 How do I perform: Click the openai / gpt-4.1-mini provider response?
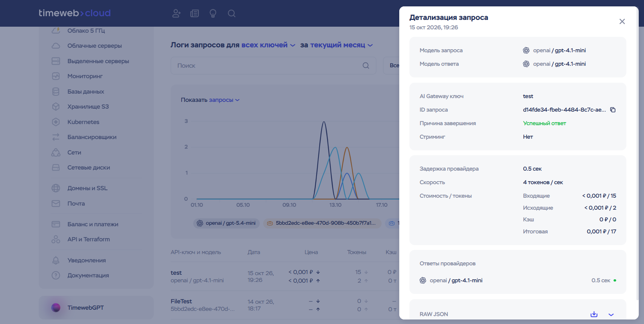click(x=518, y=280)
